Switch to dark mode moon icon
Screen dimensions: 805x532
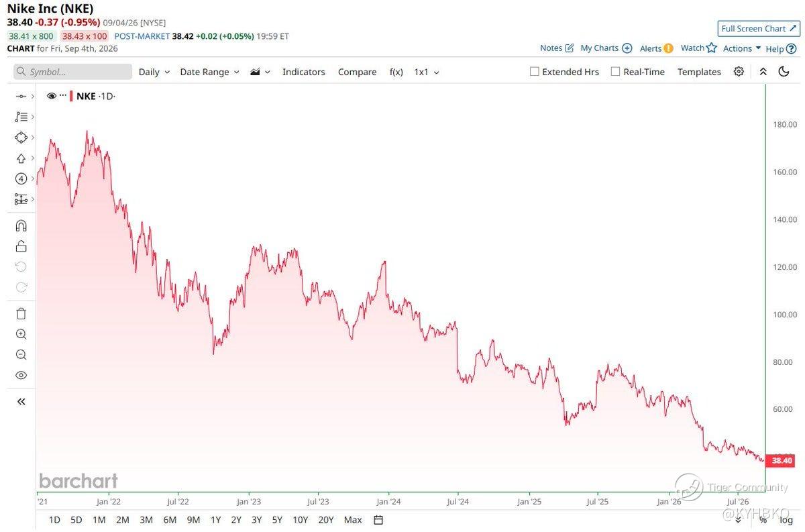pyautogui.click(x=784, y=72)
